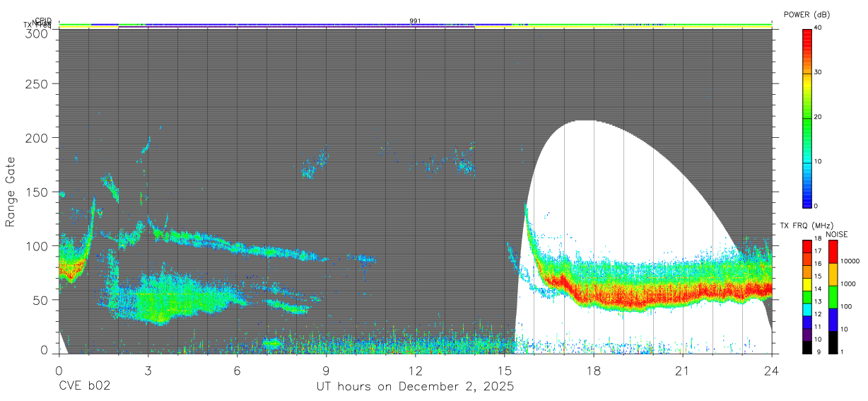Click the 40 tick on power colorbar

tap(819, 27)
